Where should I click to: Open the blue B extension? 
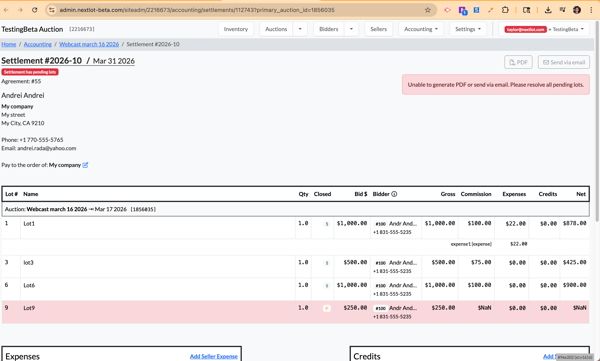click(476, 10)
